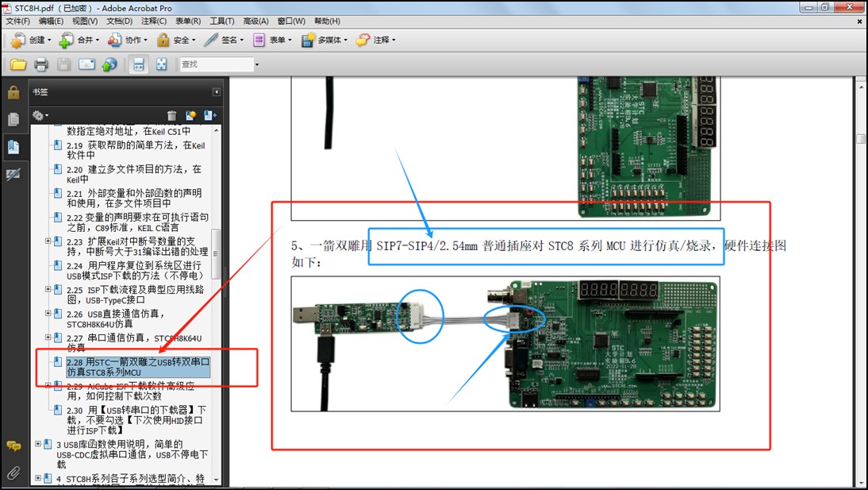Open the 注释 (Comment) toolbar dropdown
Image resolution: width=868 pixels, height=490 pixels.
pyautogui.click(x=376, y=40)
